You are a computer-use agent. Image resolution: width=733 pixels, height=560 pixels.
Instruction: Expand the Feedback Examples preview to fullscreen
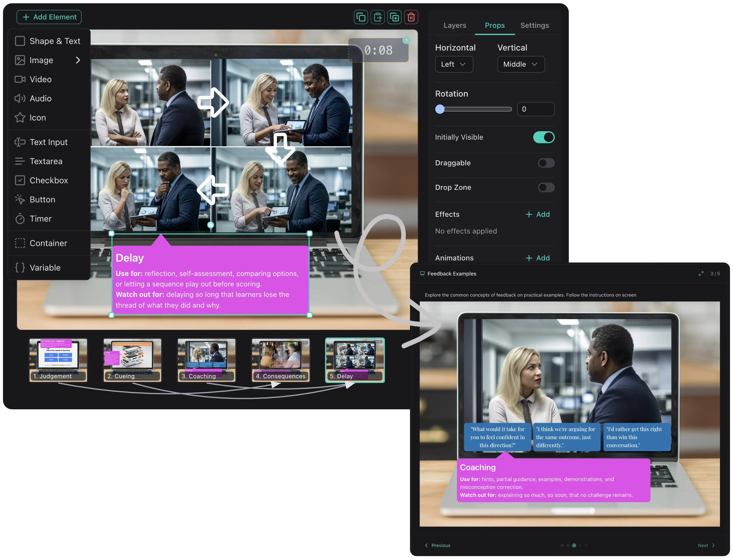point(702,273)
